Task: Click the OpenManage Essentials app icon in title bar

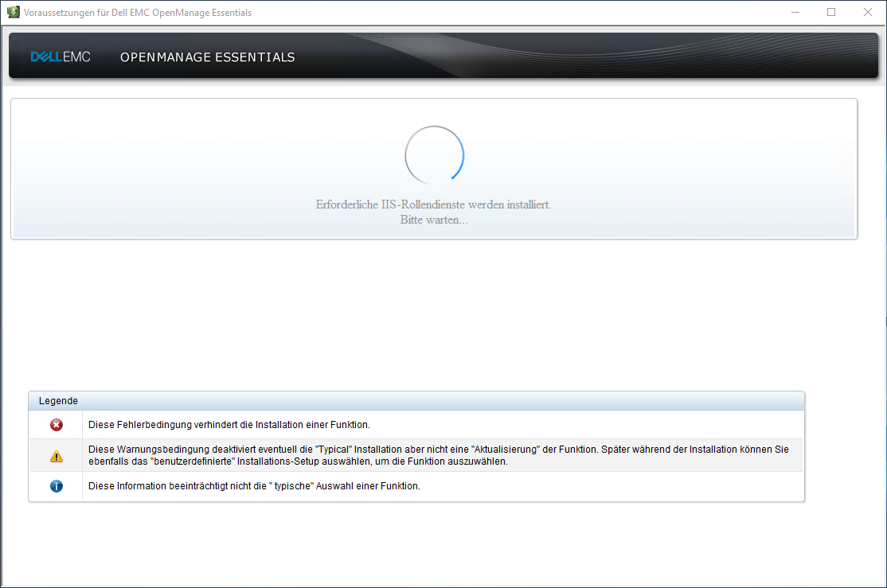Action: point(14,12)
